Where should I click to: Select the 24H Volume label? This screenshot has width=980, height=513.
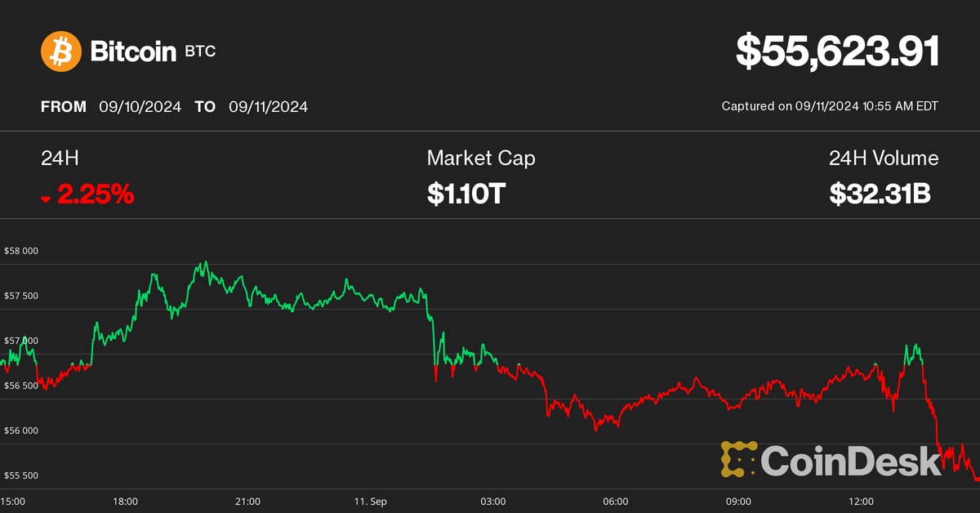(x=884, y=158)
